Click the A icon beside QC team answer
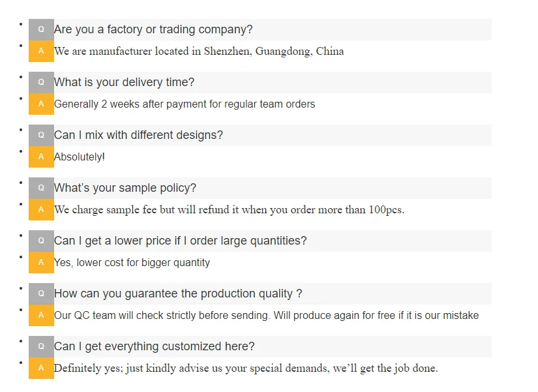This screenshot has height=392, width=538. (x=41, y=315)
